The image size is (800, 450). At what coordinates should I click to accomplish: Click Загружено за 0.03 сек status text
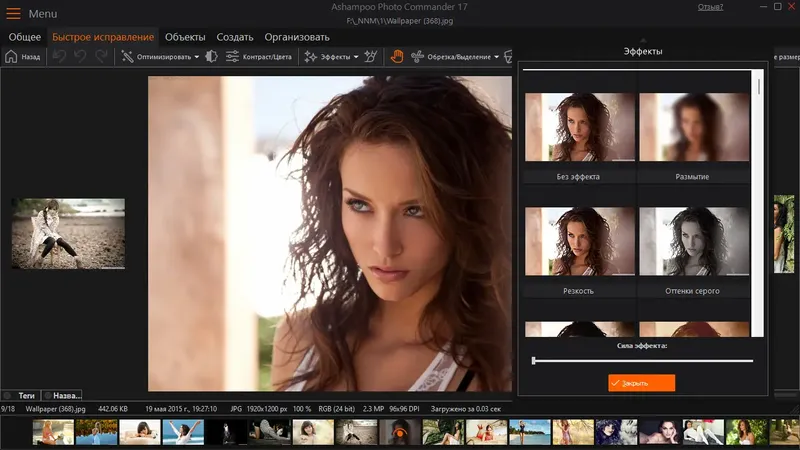[x=466, y=409]
